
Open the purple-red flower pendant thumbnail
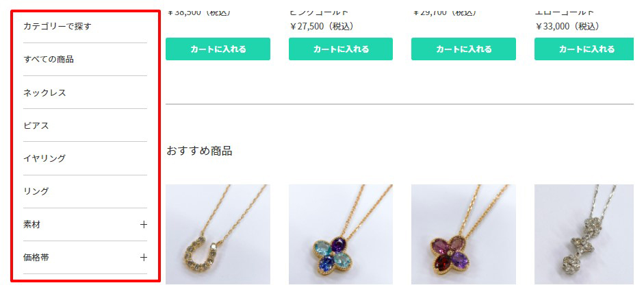pyautogui.click(x=463, y=234)
